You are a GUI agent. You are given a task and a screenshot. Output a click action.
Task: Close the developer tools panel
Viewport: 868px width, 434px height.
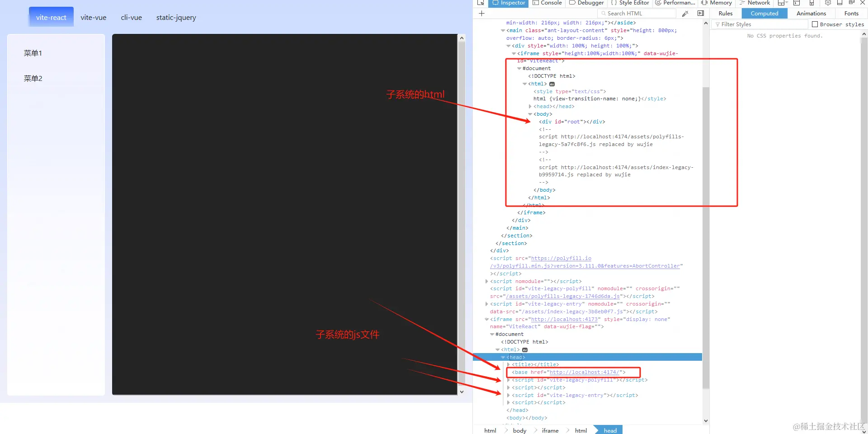(863, 3)
